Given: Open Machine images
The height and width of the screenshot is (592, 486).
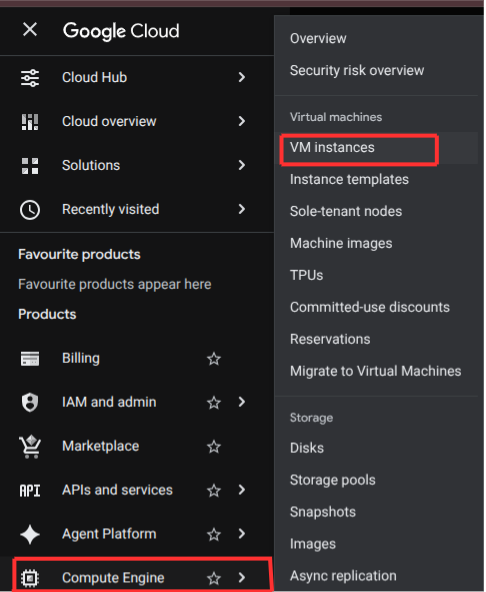Looking at the screenshot, I should click(341, 244).
